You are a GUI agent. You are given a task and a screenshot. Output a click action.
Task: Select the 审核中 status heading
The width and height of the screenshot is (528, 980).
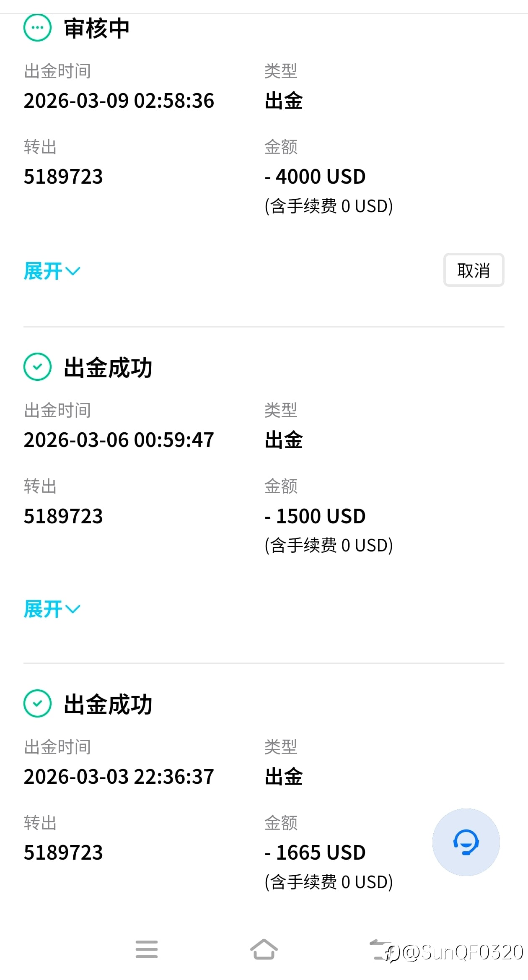point(96,29)
